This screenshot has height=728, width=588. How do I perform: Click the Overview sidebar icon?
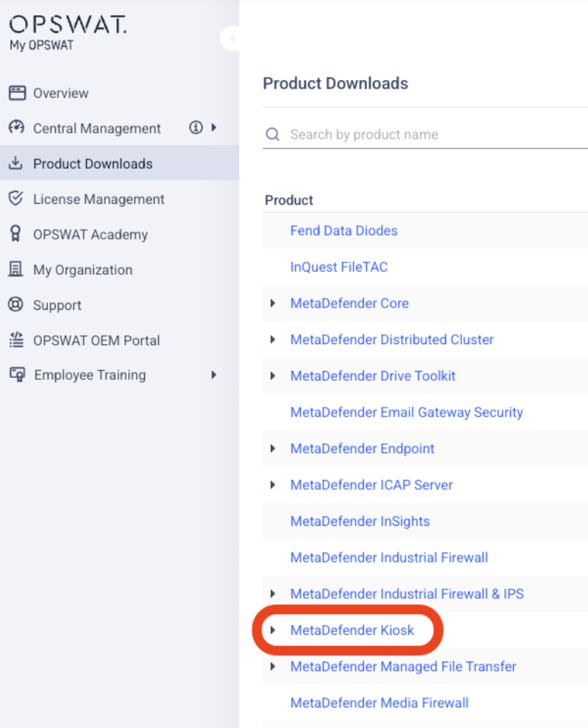16,93
